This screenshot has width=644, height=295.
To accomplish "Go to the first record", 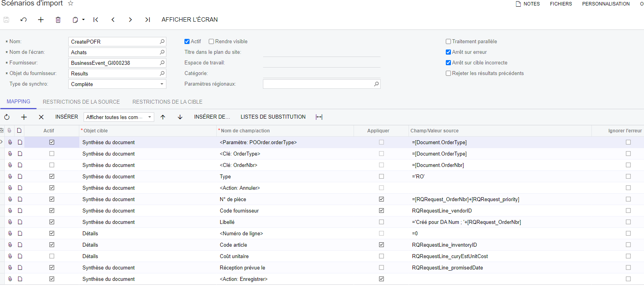I will click(x=96, y=20).
